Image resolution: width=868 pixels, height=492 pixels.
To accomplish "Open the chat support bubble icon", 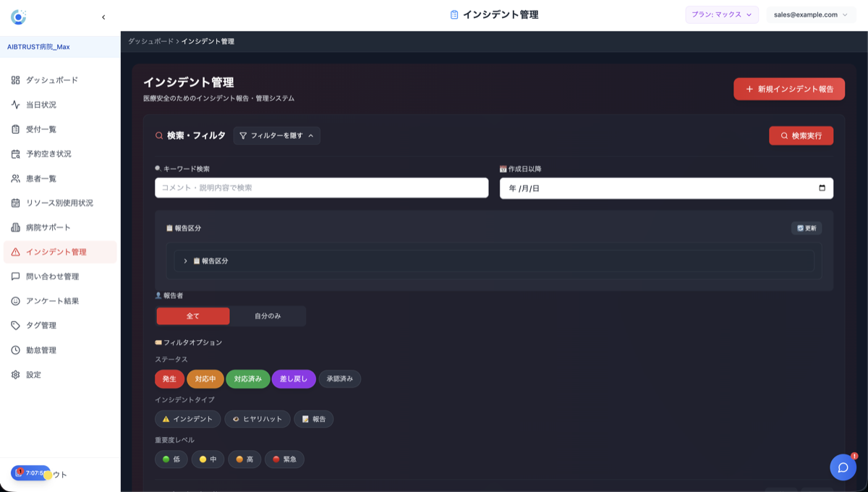I will click(x=843, y=467).
